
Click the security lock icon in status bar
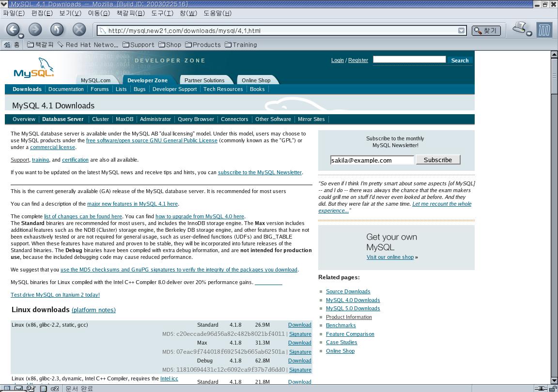[x=553, y=389]
